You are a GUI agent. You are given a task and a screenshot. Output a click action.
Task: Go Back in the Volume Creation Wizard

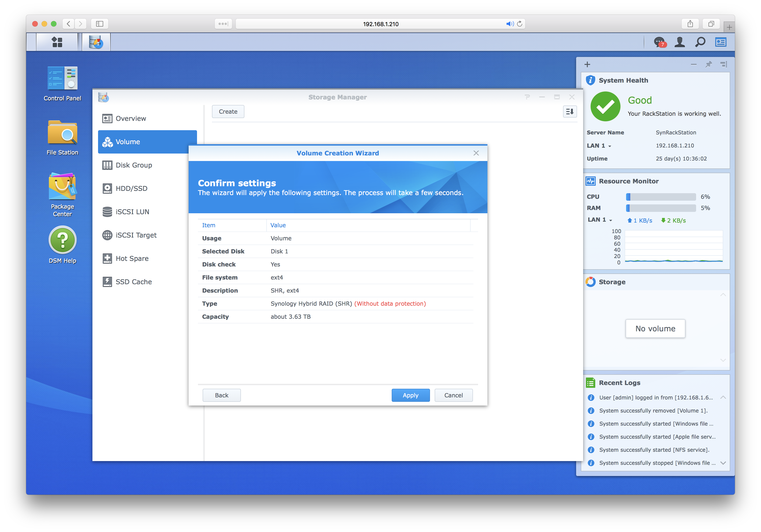pyautogui.click(x=221, y=395)
